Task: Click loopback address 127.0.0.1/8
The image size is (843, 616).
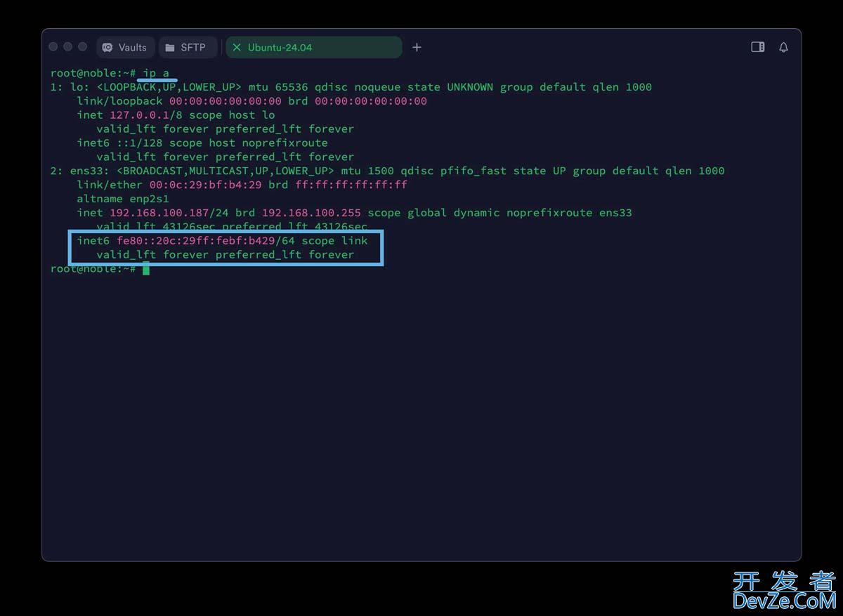Action: coord(146,114)
